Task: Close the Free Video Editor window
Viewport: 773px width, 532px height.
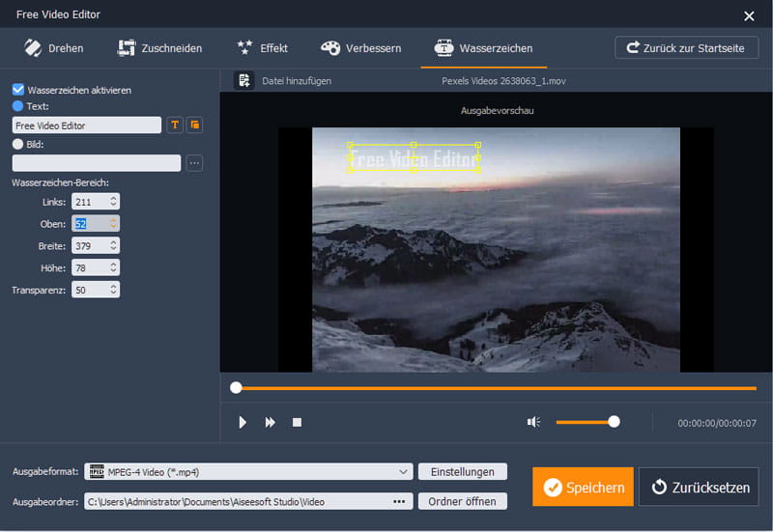Action: (749, 16)
